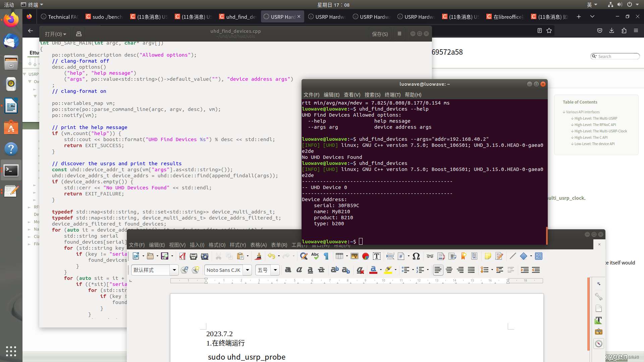Insert an image into the document
Viewport: 644px width, 362px height.
(354, 256)
